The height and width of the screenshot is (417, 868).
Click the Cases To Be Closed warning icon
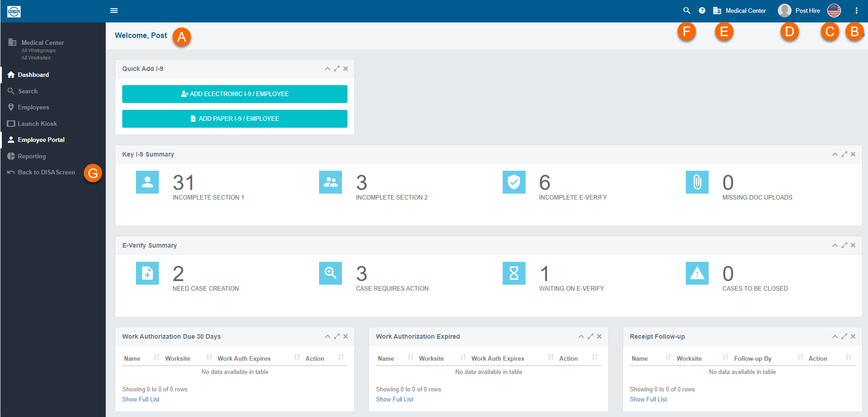coord(697,273)
